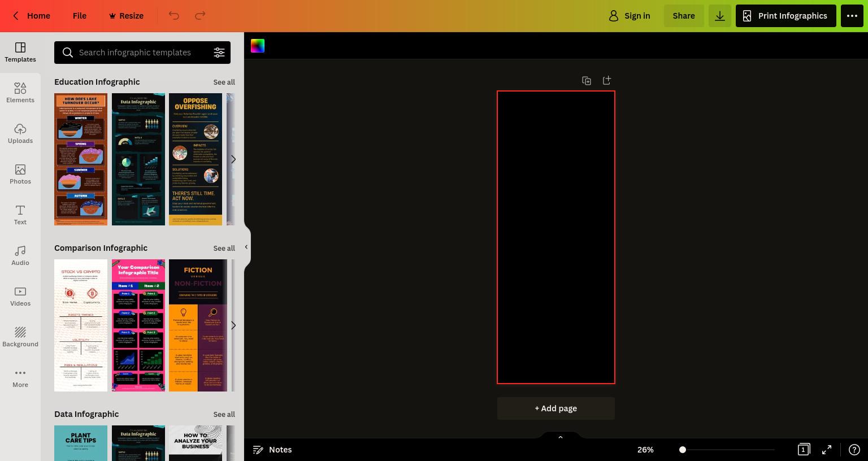
Task: Select Data Infographic template in Education row
Action: (x=138, y=159)
